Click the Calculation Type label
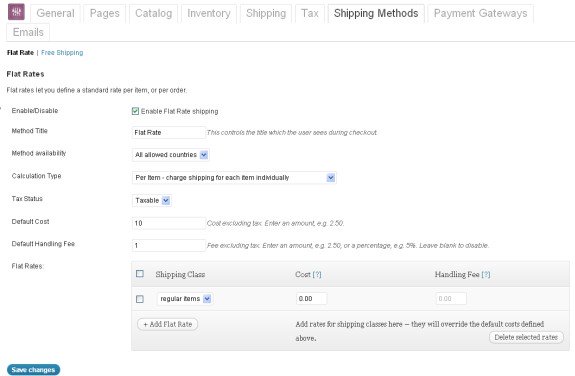This screenshot has height=376, width=575. [36, 176]
